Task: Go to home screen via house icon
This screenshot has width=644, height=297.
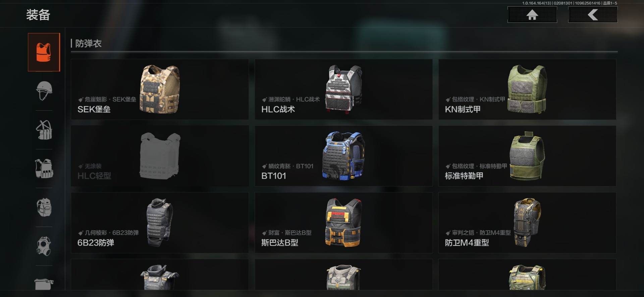Action: pos(532,15)
